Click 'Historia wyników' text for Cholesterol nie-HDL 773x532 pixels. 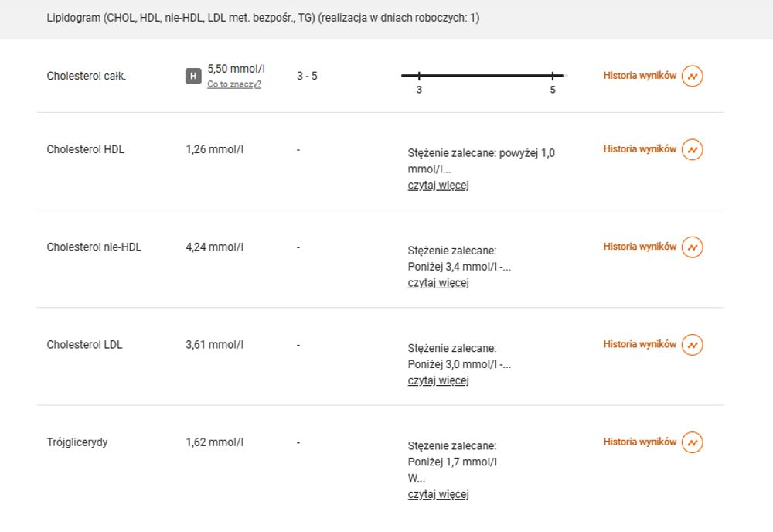[x=640, y=247]
